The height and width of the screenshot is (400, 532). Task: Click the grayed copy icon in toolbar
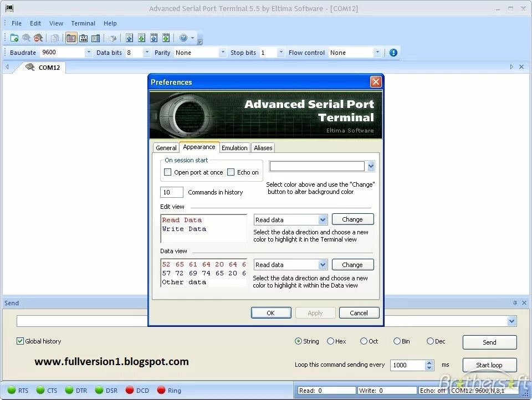(55, 38)
